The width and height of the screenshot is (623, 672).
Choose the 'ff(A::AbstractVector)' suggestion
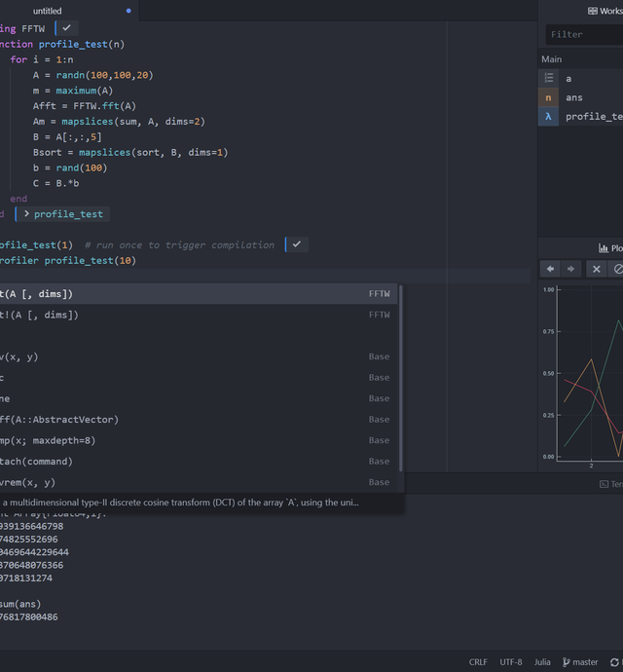[199, 420]
